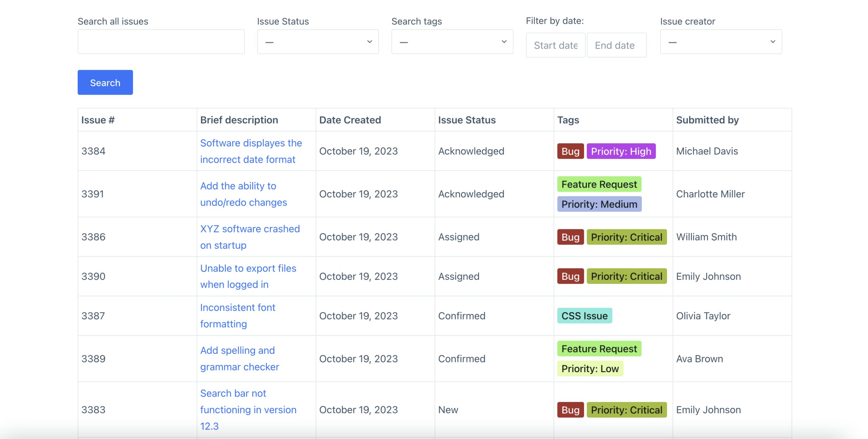Open Inconsistent font formatting issue
The height and width of the screenshot is (439, 868).
(x=237, y=315)
